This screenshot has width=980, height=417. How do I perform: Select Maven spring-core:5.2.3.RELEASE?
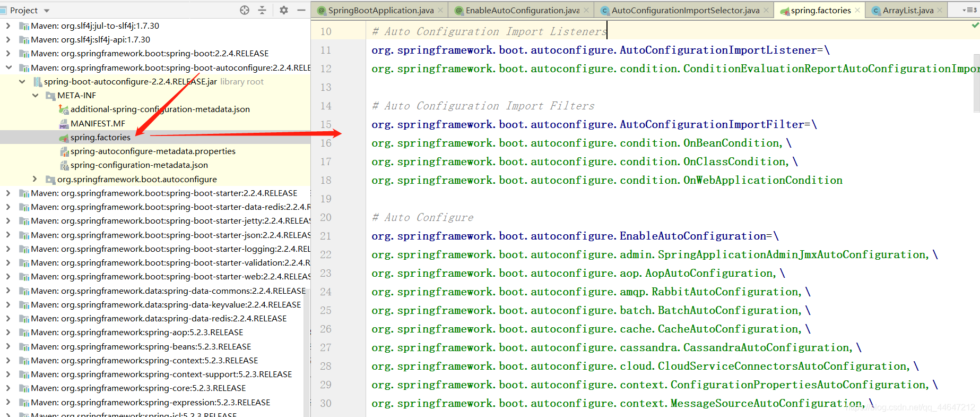pyautogui.click(x=138, y=388)
